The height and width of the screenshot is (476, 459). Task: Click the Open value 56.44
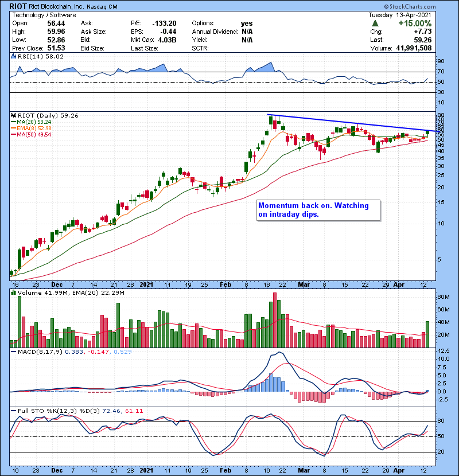56,24
